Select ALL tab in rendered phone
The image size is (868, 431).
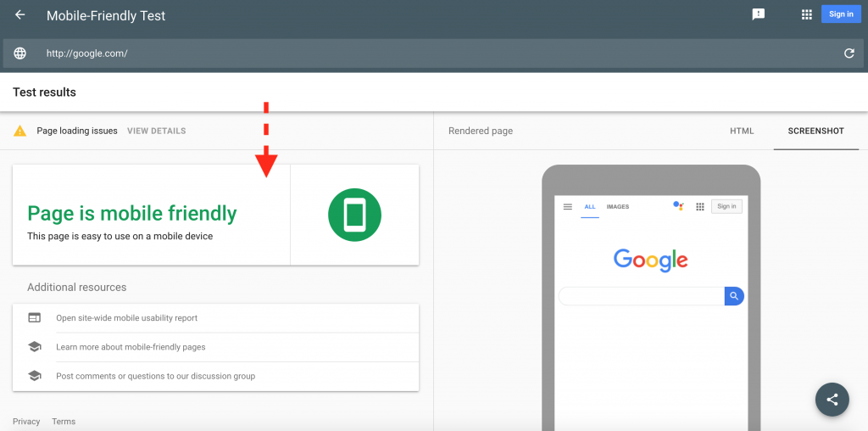[590, 207]
